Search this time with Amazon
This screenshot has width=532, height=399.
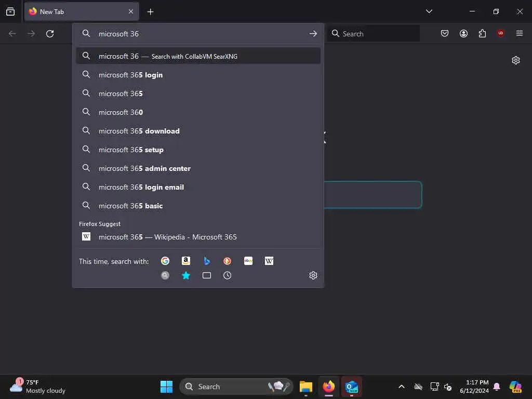pos(186,261)
